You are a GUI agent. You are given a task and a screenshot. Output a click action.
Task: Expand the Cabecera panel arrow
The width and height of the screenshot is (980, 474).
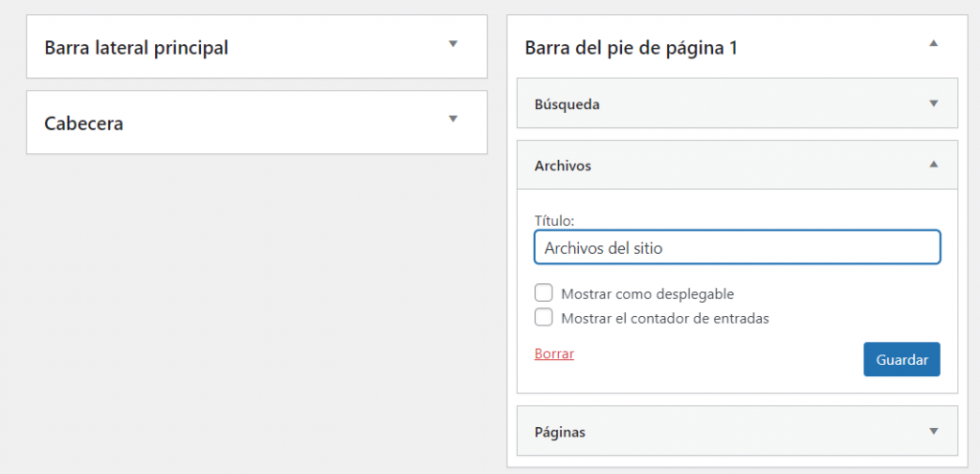point(454,119)
